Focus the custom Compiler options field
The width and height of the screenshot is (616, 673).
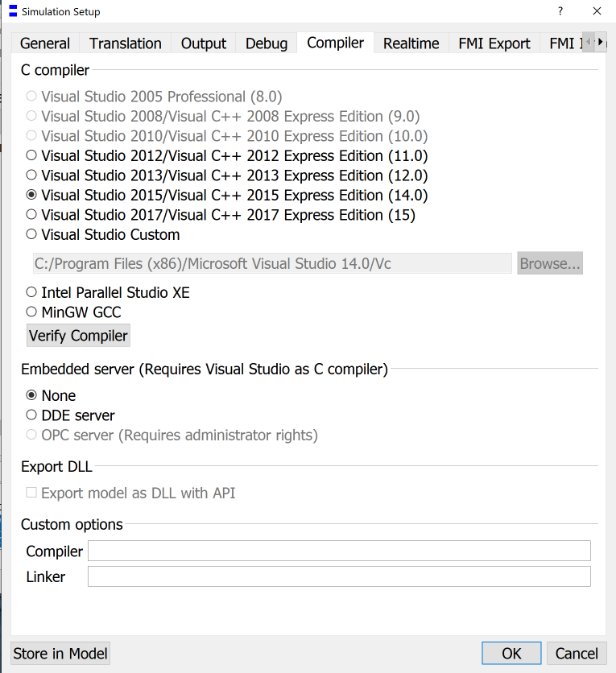click(339, 551)
